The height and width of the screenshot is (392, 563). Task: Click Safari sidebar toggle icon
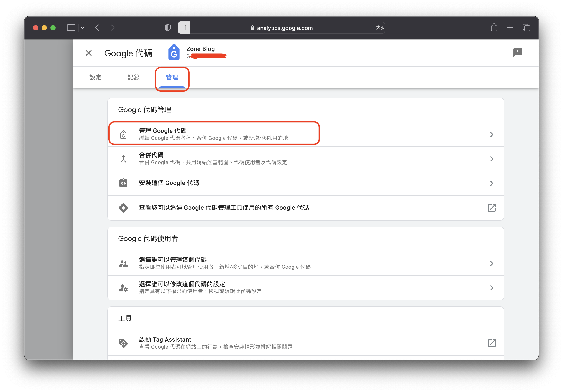(71, 28)
